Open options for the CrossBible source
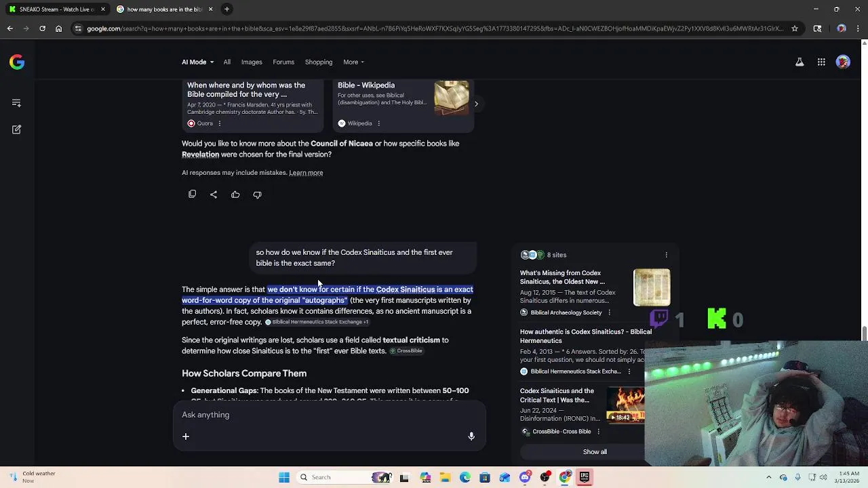868x488 pixels. [598, 432]
